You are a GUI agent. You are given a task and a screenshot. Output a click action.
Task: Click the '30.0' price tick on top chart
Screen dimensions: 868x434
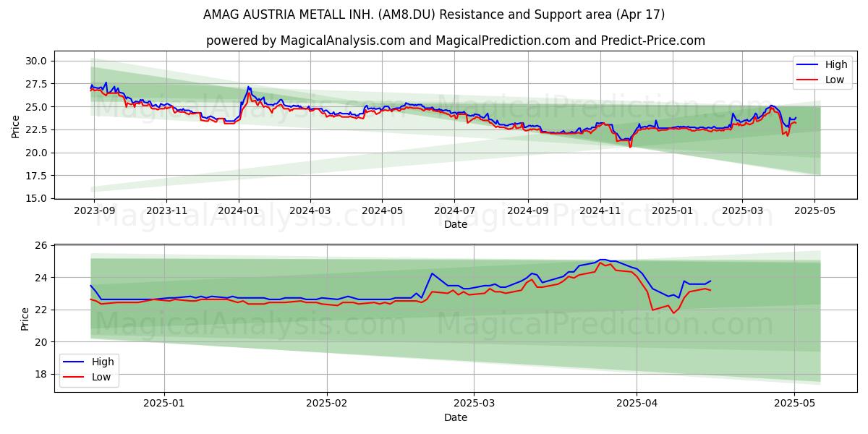38,61
